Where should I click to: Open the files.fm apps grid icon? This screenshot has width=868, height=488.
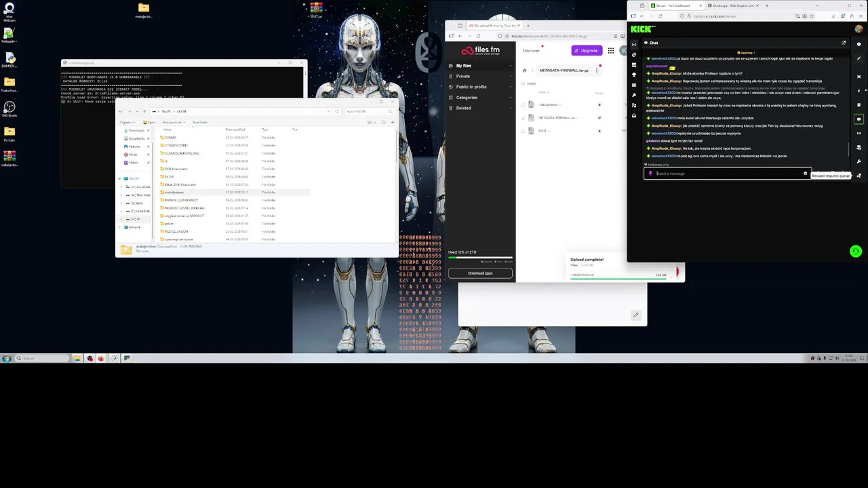coord(611,50)
